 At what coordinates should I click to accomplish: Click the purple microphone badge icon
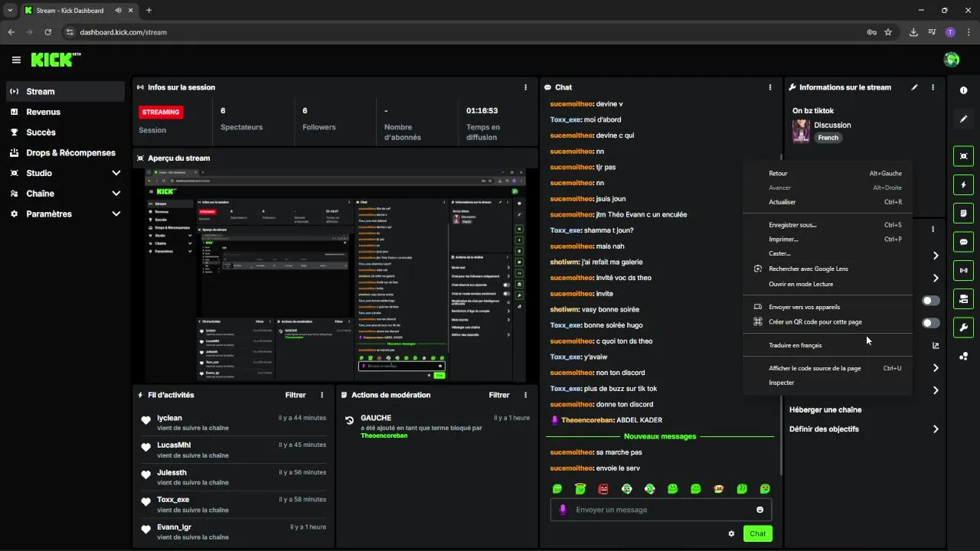pos(563,510)
